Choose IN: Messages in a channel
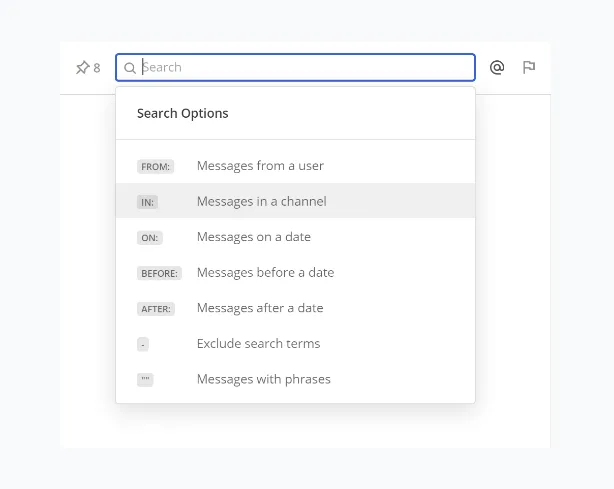This screenshot has width=614, height=489. 295,201
